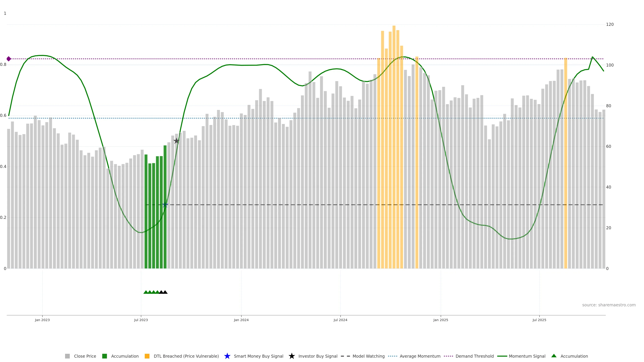Click the Jan 2023 axis tick label
The image size is (644, 362).
(42, 320)
